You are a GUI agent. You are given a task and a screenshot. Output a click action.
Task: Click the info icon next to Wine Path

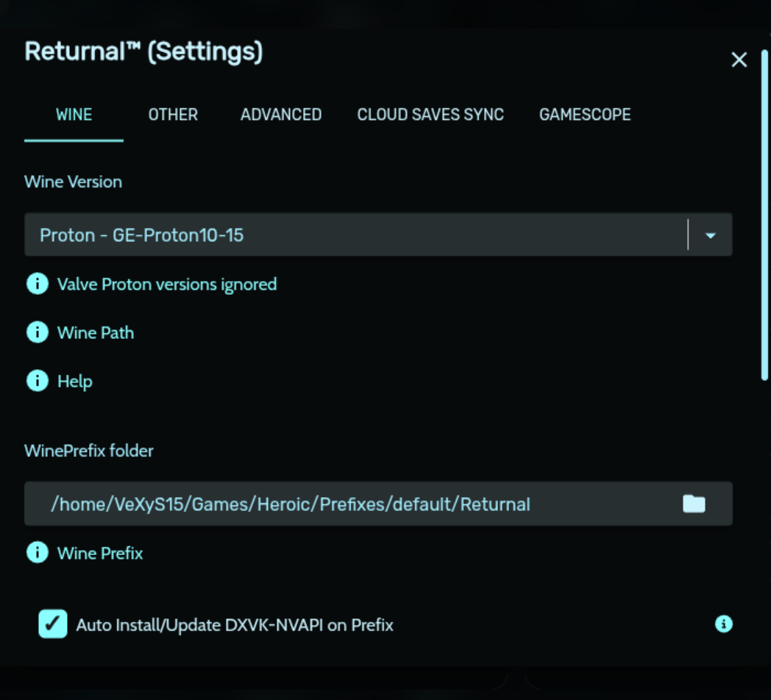[37, 332]
